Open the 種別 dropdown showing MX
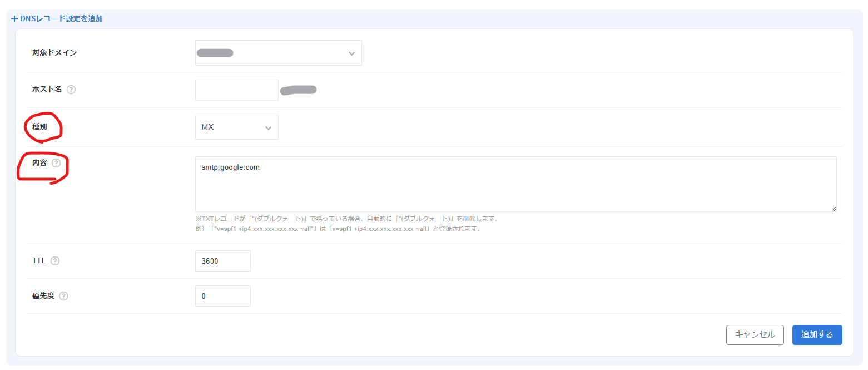 (237, 127)
